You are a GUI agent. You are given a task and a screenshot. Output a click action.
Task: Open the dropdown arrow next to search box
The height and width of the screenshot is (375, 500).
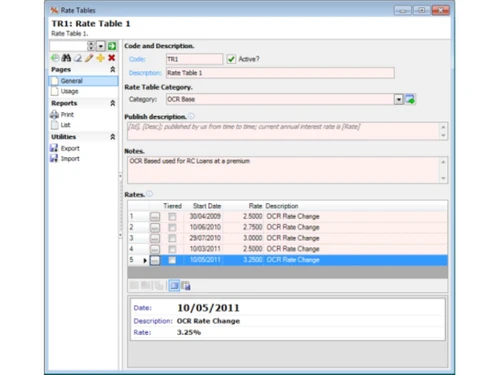point(101,46)
